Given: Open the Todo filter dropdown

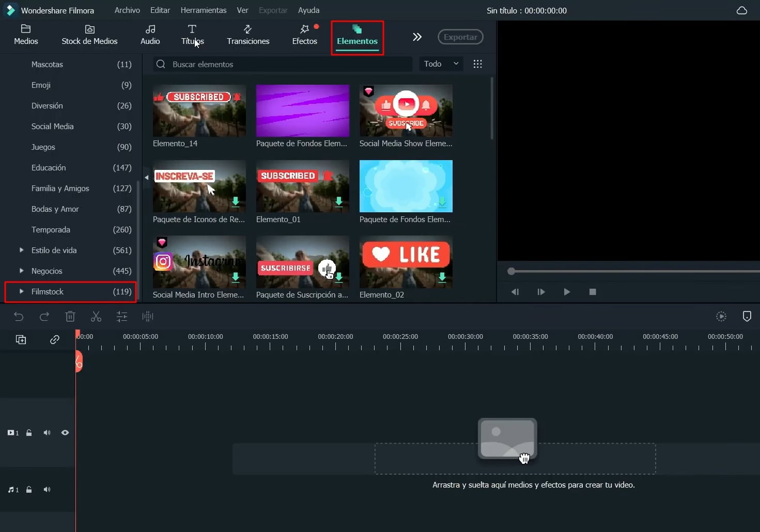Looking at the screenshot, I should click(x=441, y=64).
